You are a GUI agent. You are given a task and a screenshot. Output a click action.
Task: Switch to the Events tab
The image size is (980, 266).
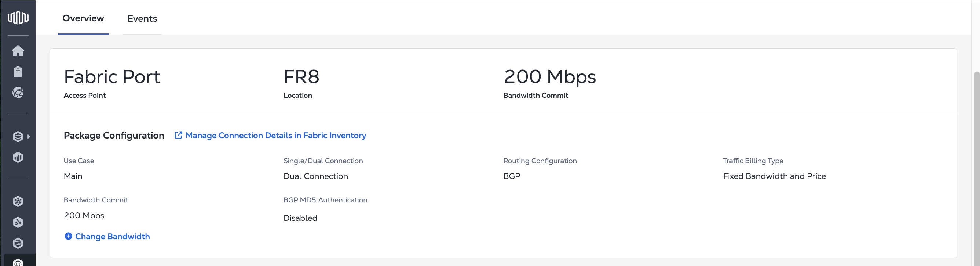click(142, 19)
